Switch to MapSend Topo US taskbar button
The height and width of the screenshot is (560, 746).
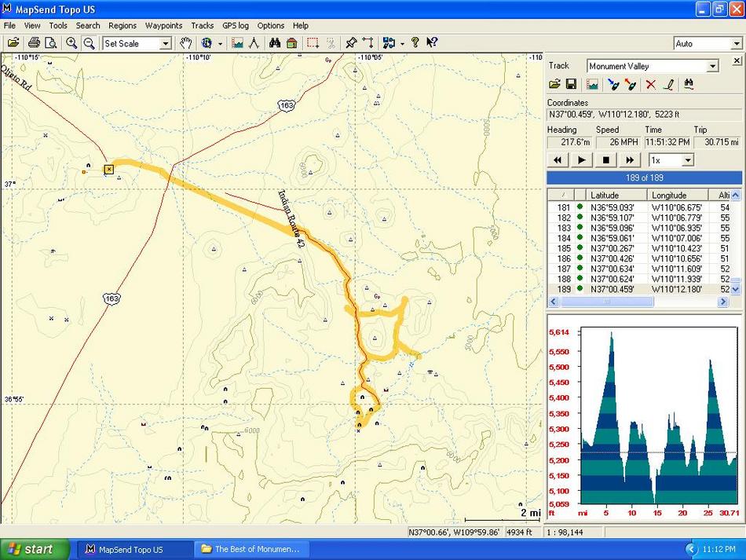pyautogui.click(x=133, y=550)
